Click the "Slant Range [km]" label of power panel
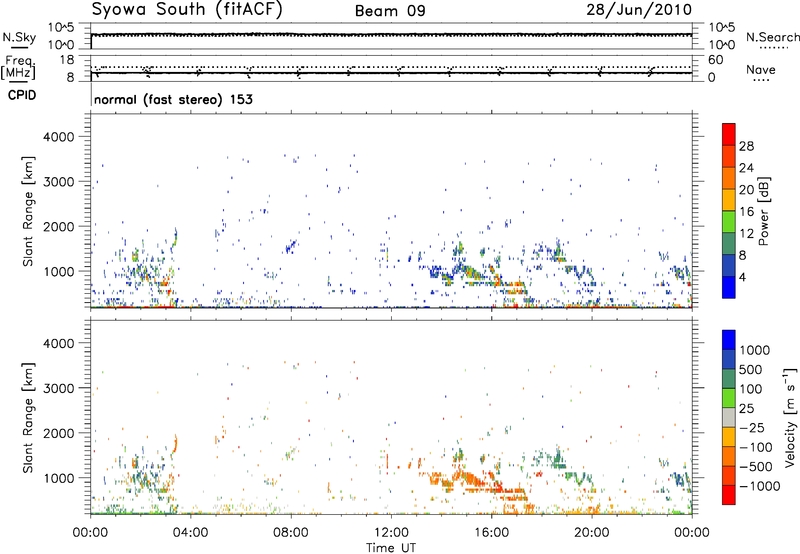 pos(28,211)
